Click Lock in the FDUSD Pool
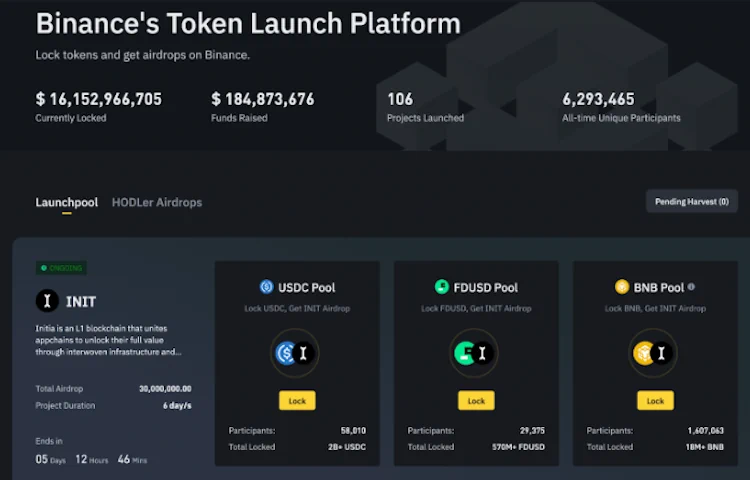 coord(476,401)
